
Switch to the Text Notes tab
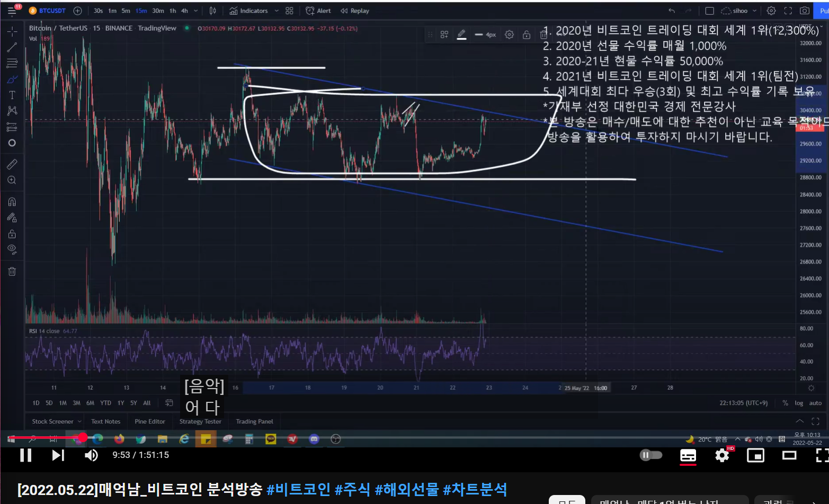tap(105, 421)
